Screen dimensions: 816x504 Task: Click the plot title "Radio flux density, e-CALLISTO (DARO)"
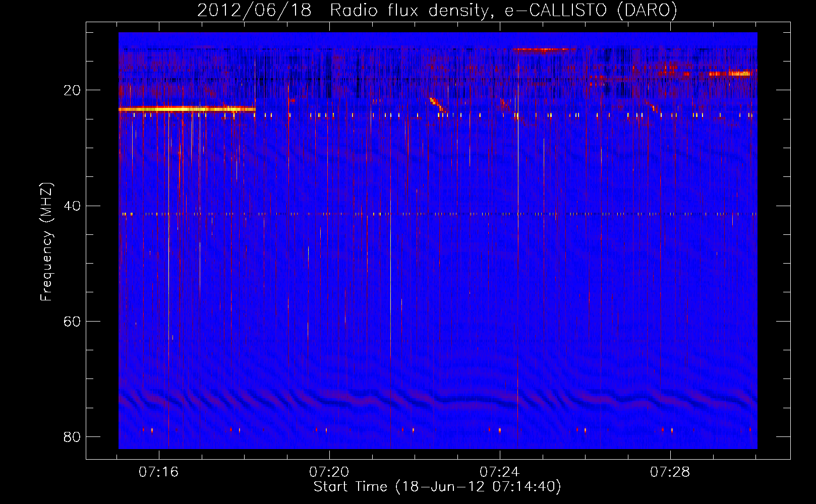[503, 11]
